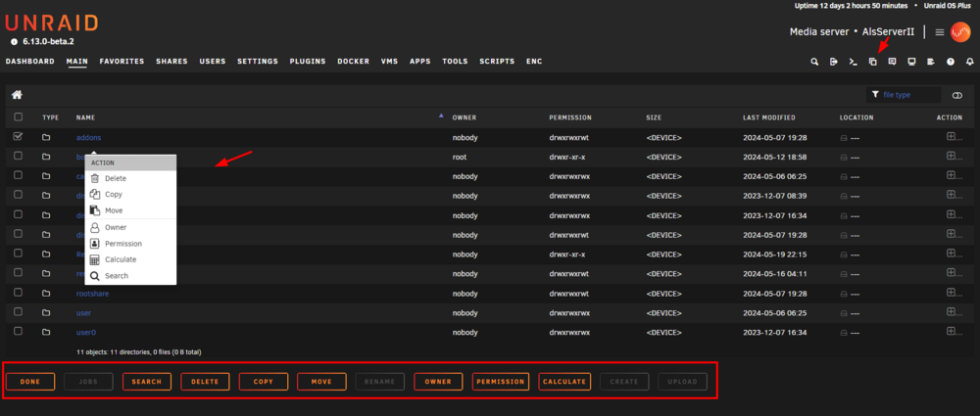Open the user0 folder link
The image size is (980, 416).
86,332
